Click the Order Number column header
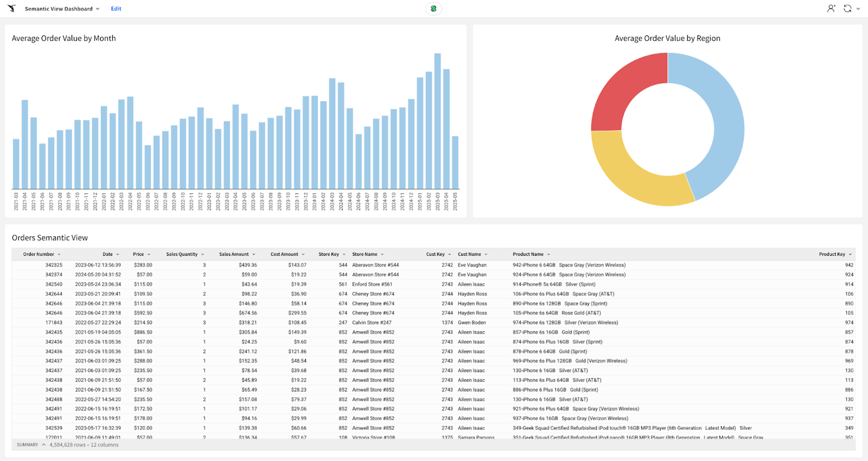This screenshot has width=868, height=461. pos(38,254)
